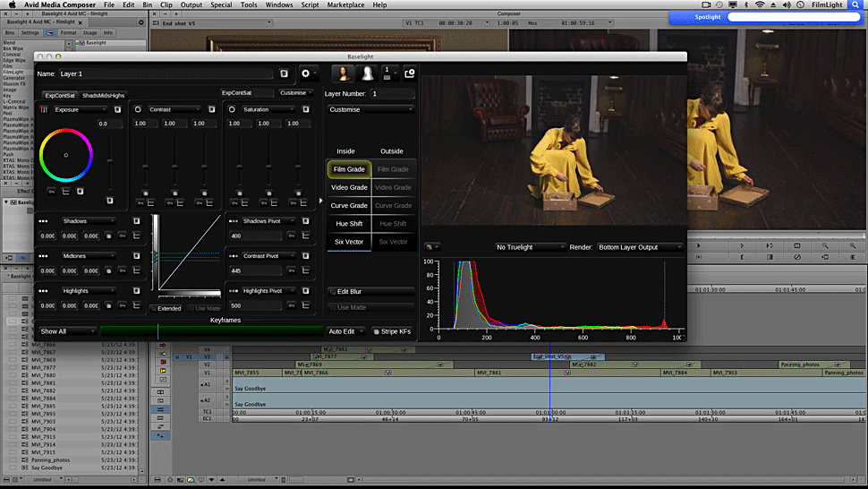The height and width of the screenshot is (489, 868).
Task: Click the reset icon next to Shadows Pivot
Action: 307,220
